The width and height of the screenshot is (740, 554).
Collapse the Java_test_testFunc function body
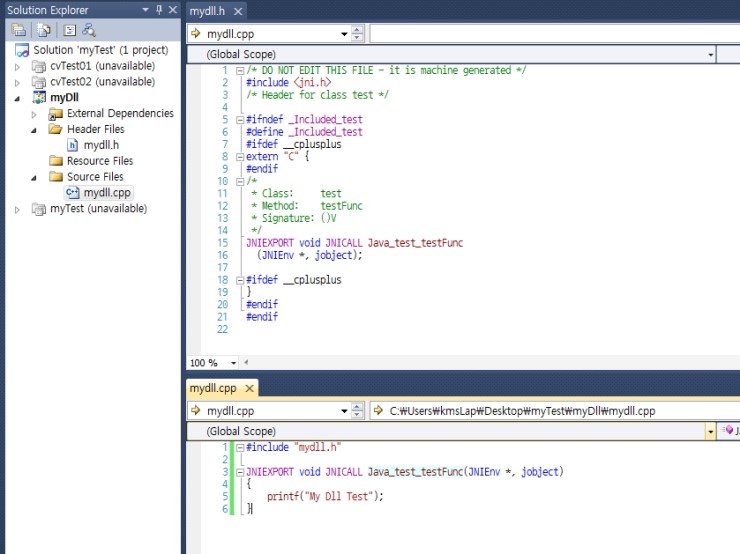(x=240, y=472)
